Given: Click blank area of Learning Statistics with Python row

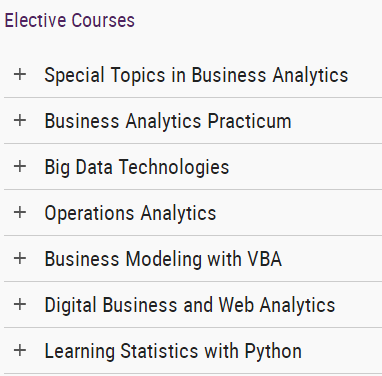Looking at the screenshot, I should point(342,351).
